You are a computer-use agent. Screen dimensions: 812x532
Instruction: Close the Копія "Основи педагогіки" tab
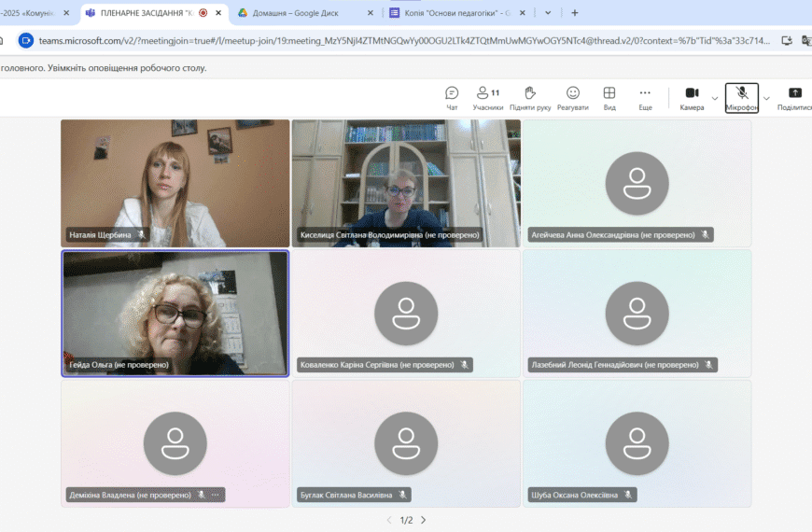(522, 13)
